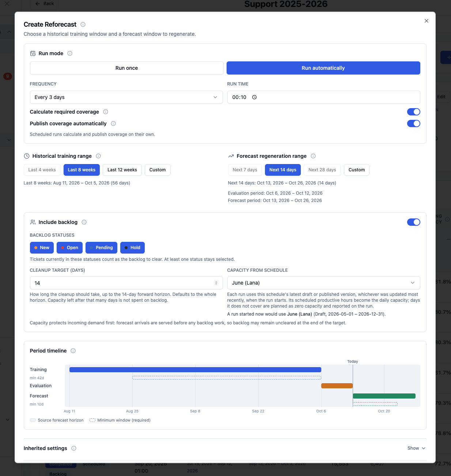Screen dimensions: 451x476
Task: Toggle Publish coverage automatically switch
Action: point(414,123)
